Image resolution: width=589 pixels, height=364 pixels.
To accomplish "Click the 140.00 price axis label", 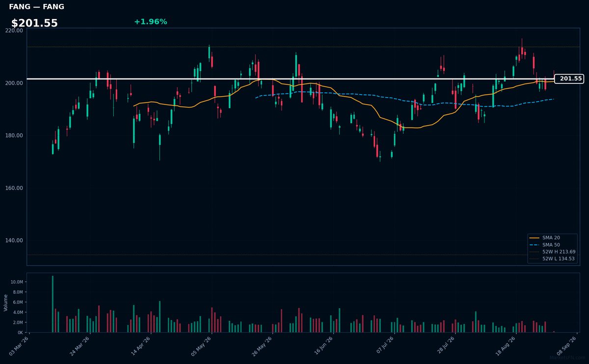I will click(14, 240).
